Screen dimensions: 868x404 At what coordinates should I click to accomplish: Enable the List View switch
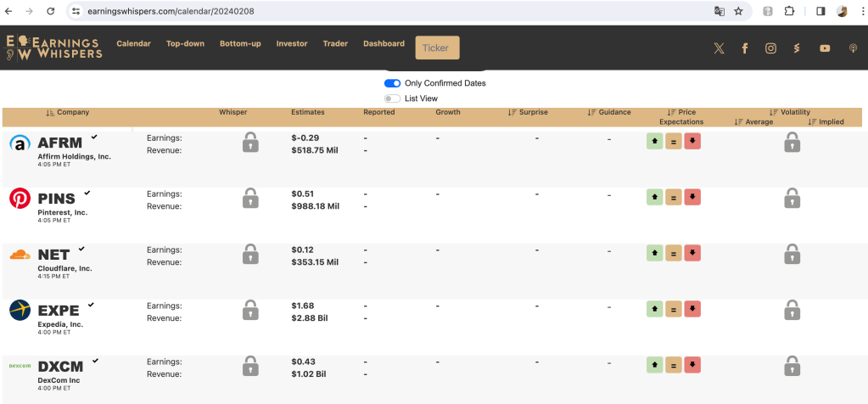click(x=392, y=98)
